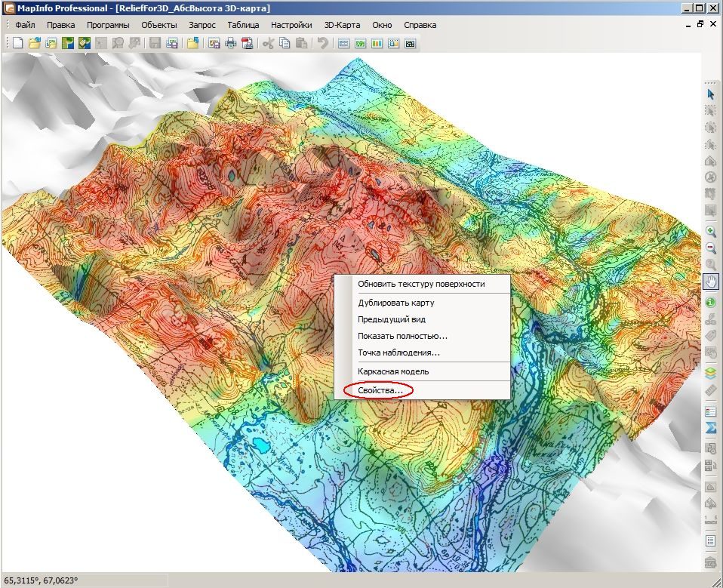
Task: Click the Sigma Statistics icon
Action: [711, 428]
